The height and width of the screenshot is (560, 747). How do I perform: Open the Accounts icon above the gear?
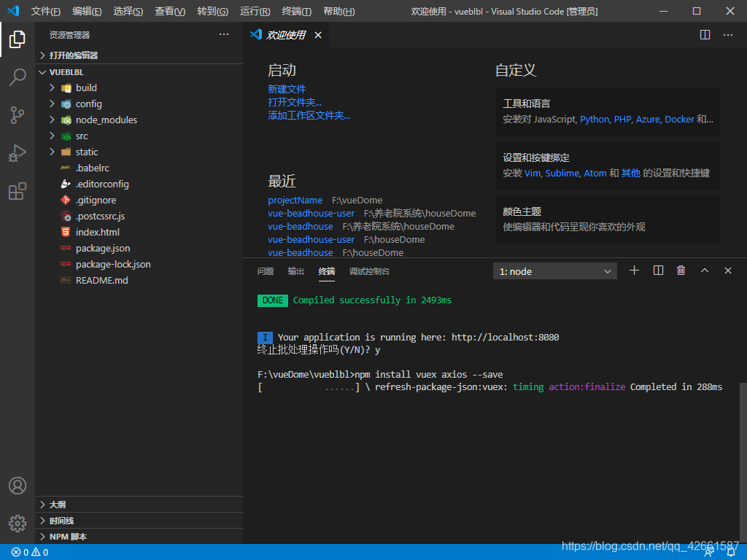point(18,485)
